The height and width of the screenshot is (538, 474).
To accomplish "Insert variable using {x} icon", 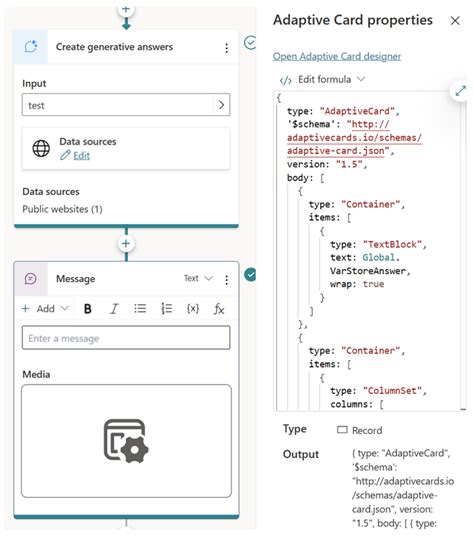I will tap(193, 309).
